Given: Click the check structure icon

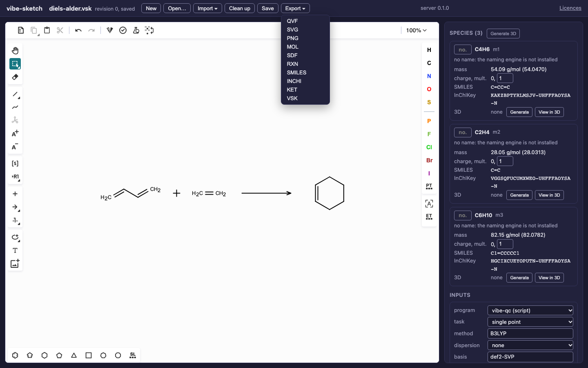Looking at the screenshot, I should pyautogui.click(x=123, y=30).
